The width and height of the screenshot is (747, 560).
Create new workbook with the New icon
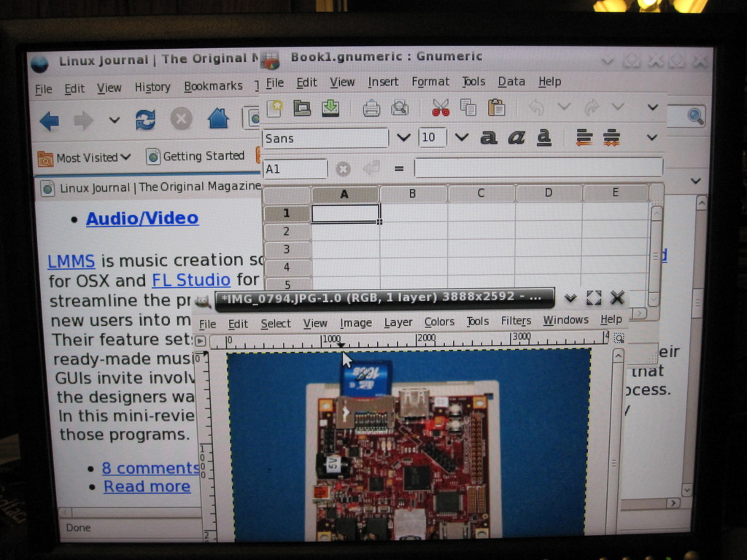coord(274,108)
